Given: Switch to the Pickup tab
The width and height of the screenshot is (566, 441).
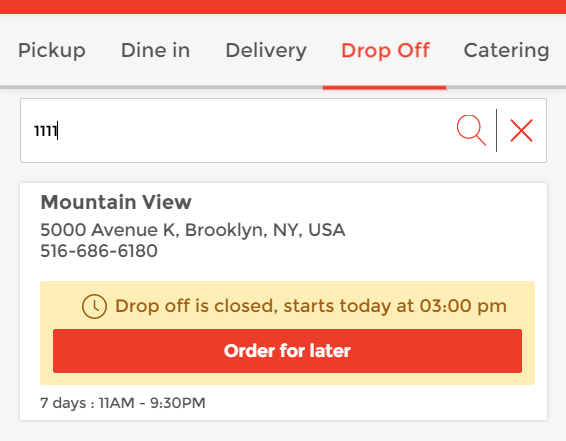Looking at the screenshot, I should (52, 50).
